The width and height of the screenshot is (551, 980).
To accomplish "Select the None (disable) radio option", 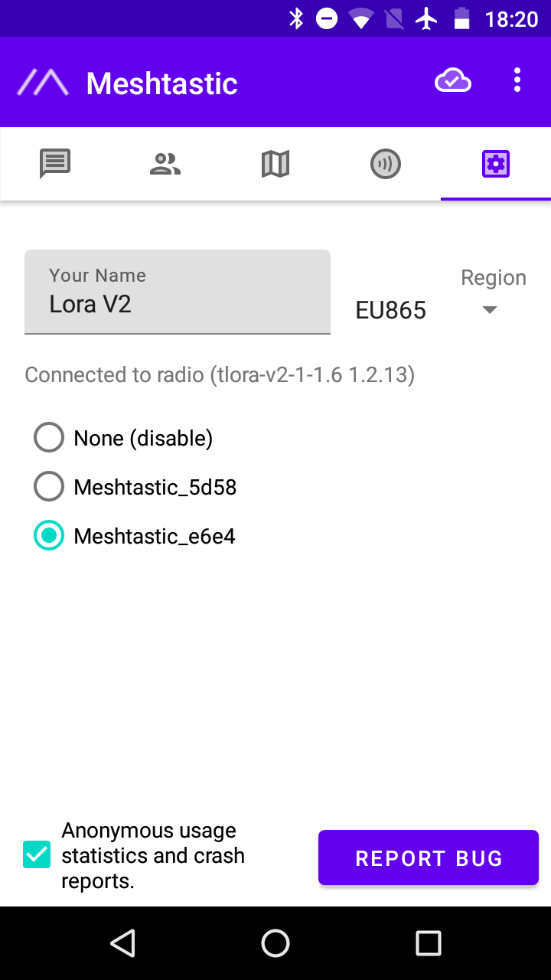I will click(49, 438).
